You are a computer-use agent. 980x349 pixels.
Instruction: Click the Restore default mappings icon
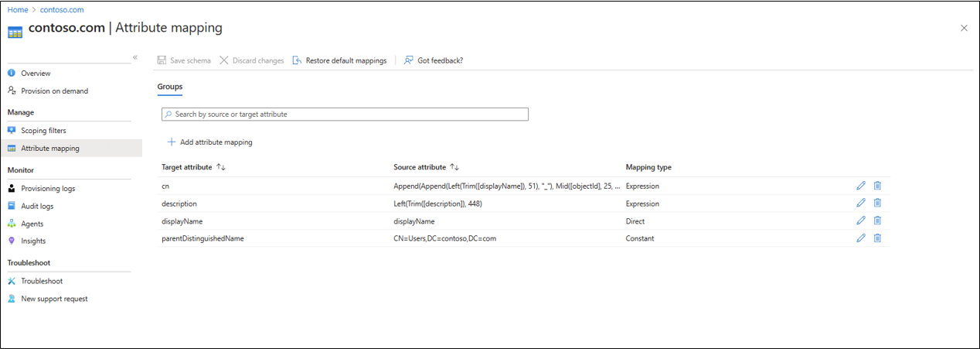[x=297, y=60]
